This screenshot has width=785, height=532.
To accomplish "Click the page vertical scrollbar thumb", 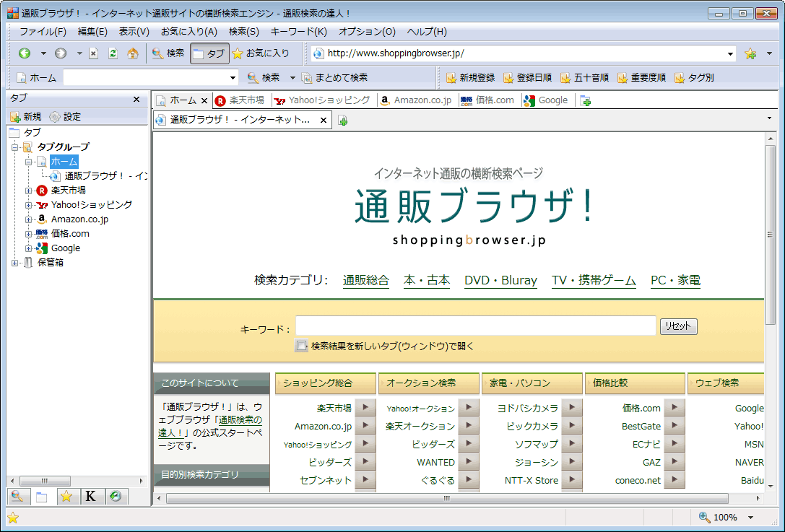I will [x=770, y=235].
